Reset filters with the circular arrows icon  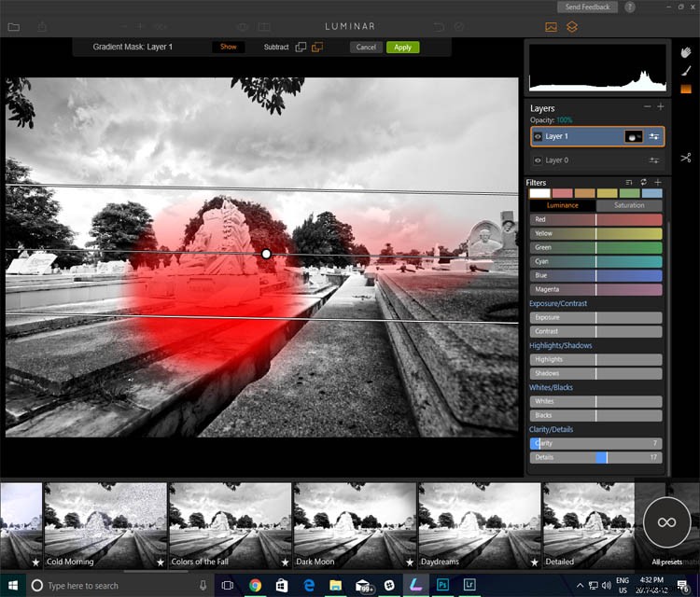point(644,182)
